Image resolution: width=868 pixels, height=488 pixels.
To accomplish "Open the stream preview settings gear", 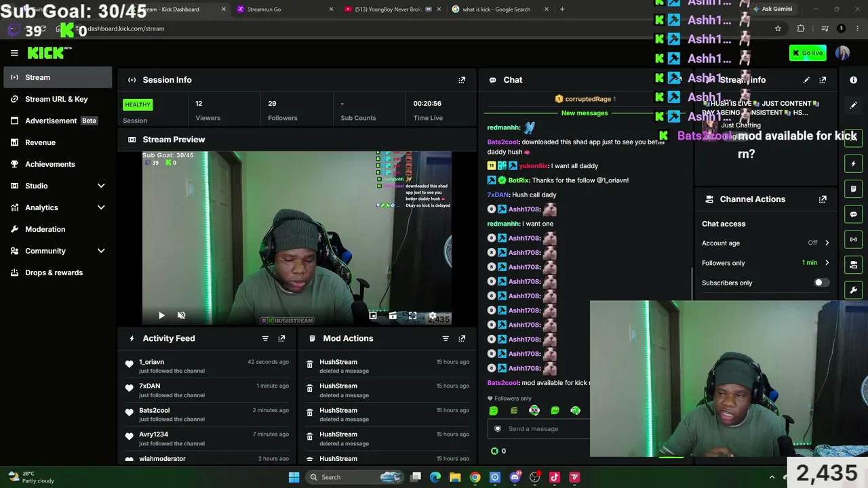I will [x=433, y=315].
